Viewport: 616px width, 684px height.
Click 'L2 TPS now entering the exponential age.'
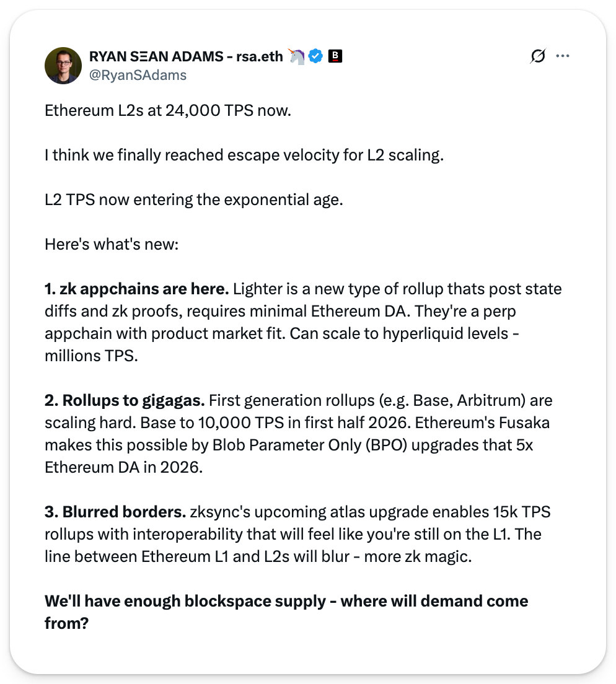193,200
